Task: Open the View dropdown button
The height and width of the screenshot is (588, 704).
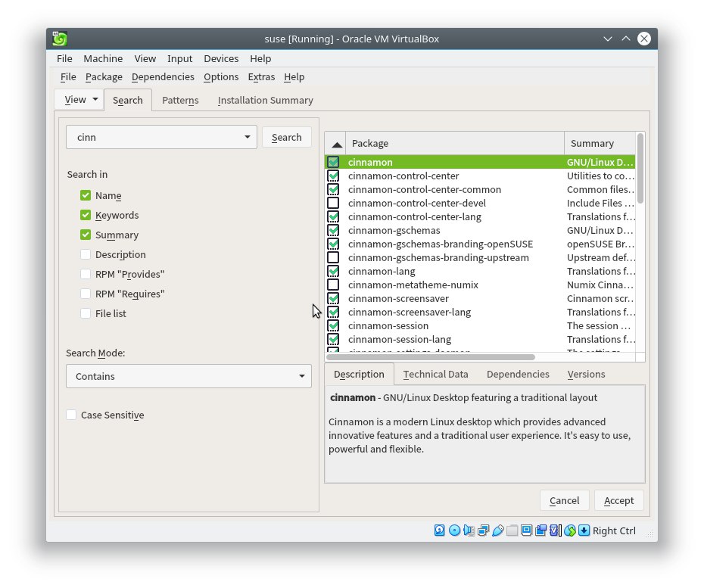Action: 79,100
